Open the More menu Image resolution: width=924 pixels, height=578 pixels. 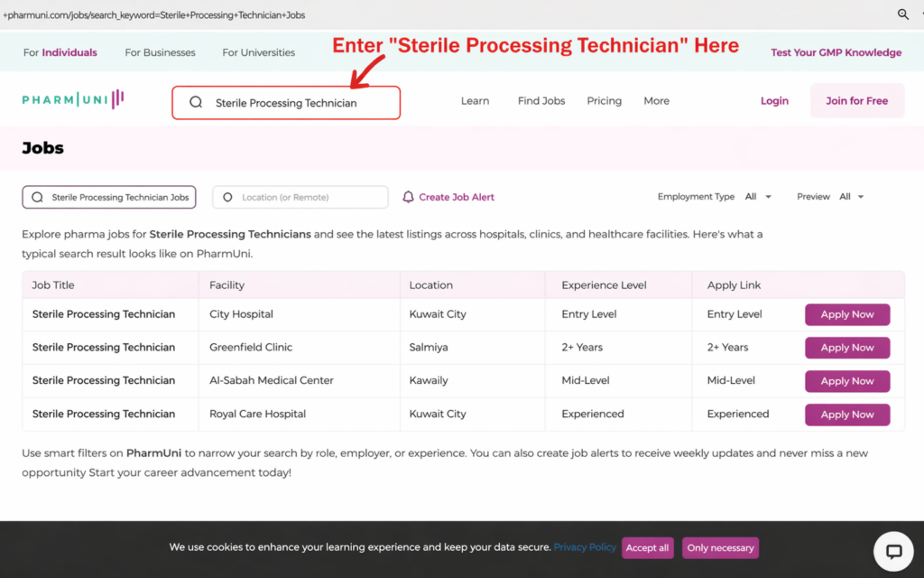(656, 101)
